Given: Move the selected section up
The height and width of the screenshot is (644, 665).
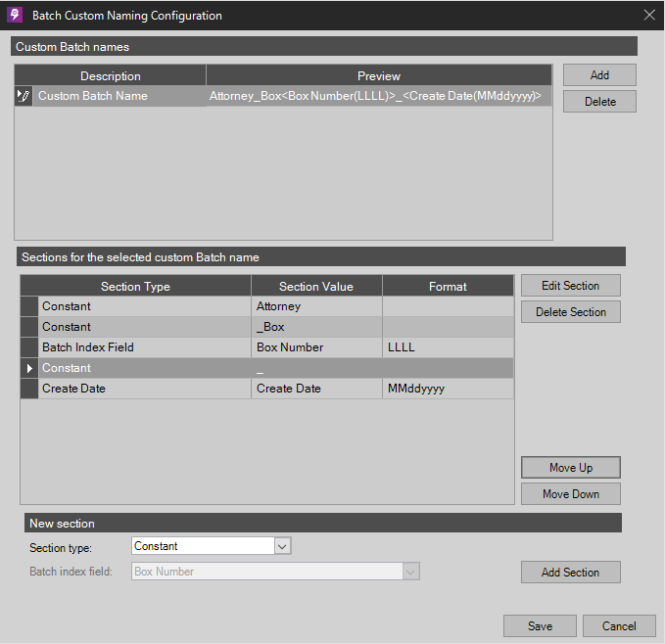Looking at the screenshot, I should (x=570, y=468).
